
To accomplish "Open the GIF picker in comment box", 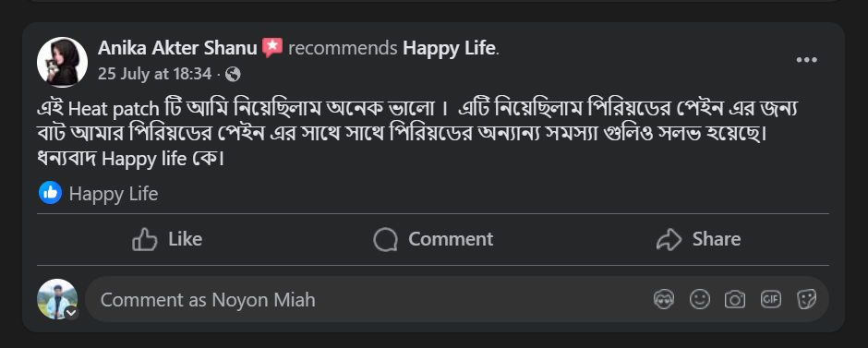I will [x=770, y=299].
